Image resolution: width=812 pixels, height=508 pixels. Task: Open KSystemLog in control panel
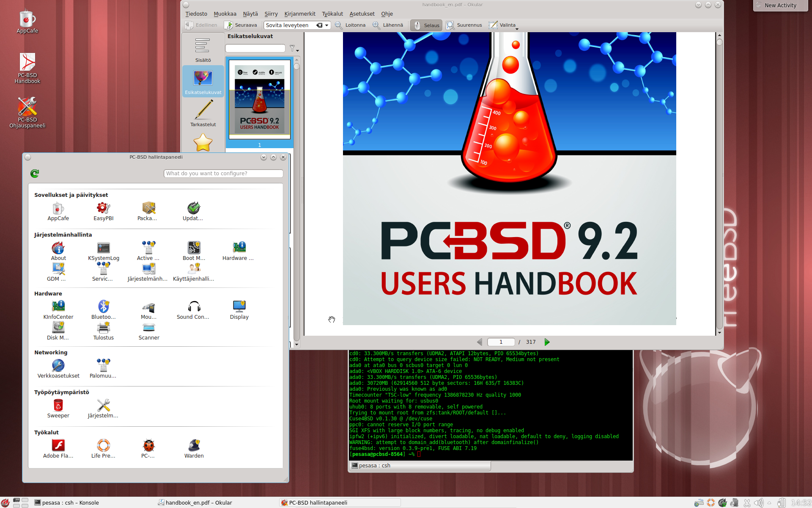click(x=103, y=251)
